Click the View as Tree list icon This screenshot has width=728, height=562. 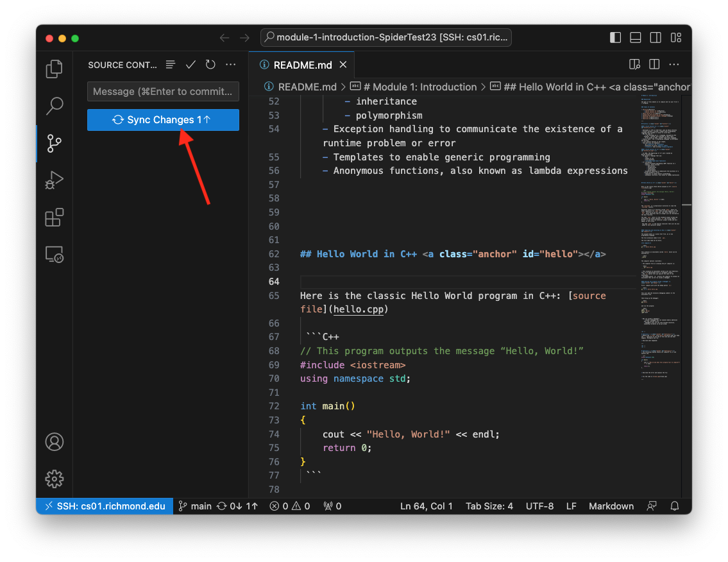click(x=171, y=65)
